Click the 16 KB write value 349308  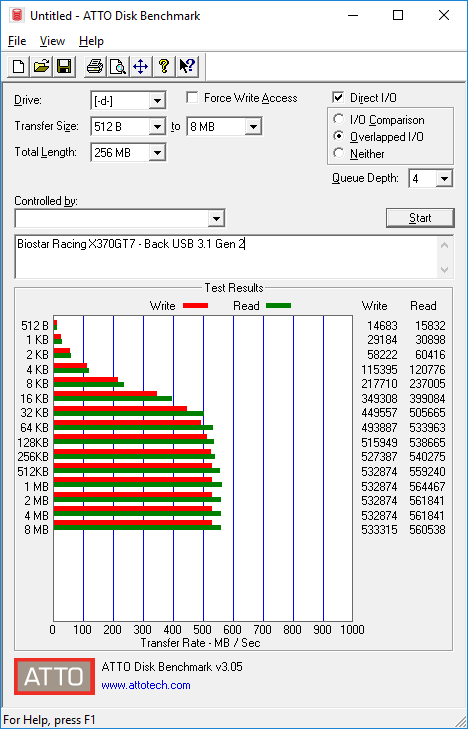click(379, 398)
